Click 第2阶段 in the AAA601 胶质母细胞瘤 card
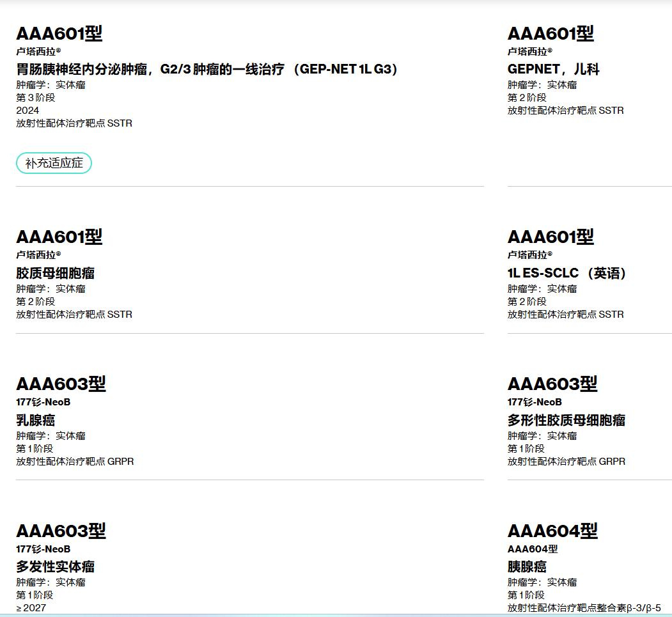Screen dimensions: 672x617 pos(36,302)
